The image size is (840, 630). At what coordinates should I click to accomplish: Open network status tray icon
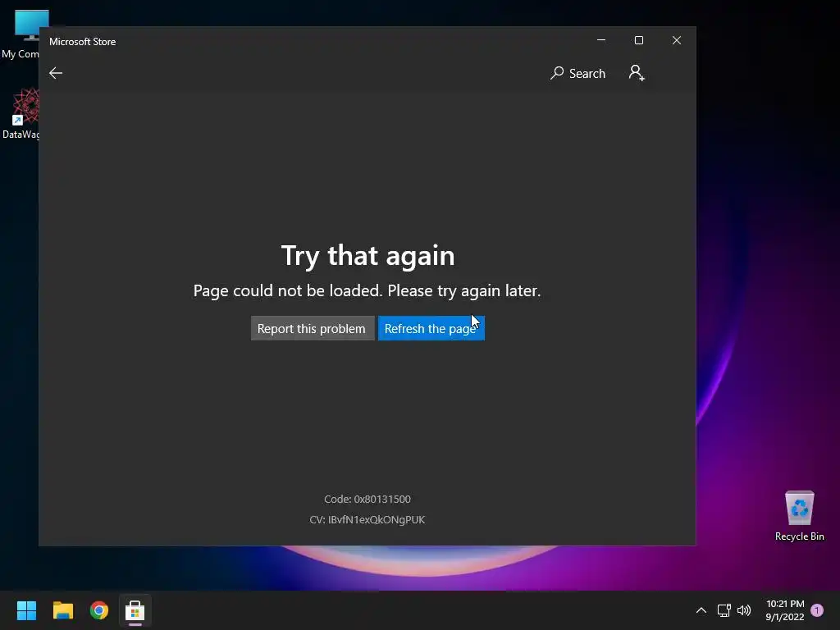pos(724,610)
